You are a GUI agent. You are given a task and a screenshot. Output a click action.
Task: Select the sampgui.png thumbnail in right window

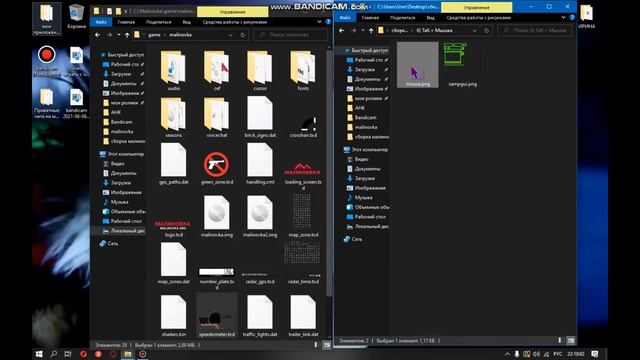click(x=462, y=64)
